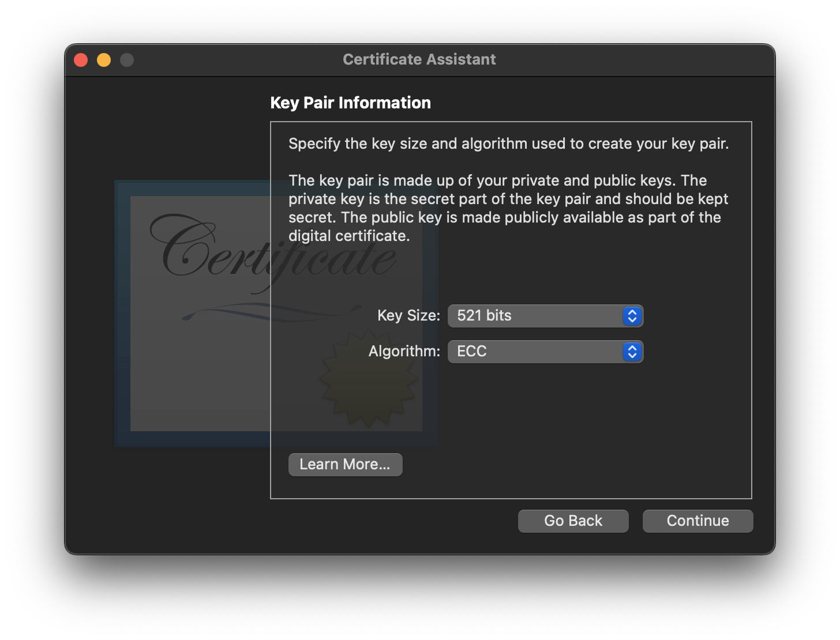
Task: Click the Algorithm stepper arrows
Action: (632, 352)
